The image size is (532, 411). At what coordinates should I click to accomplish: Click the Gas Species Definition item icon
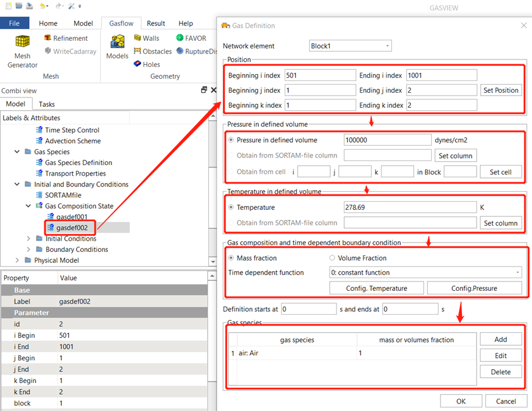[x=39, y=163]
